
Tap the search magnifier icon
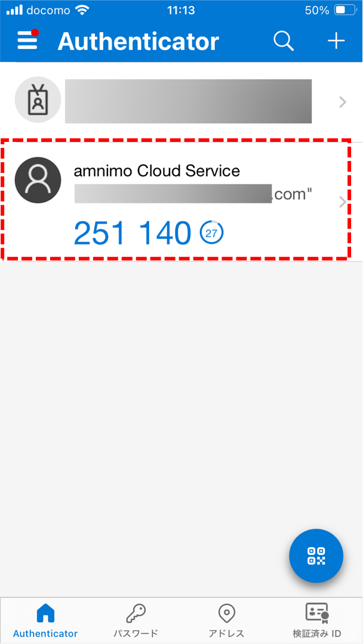pyautogui.click(x=284, y=41)
